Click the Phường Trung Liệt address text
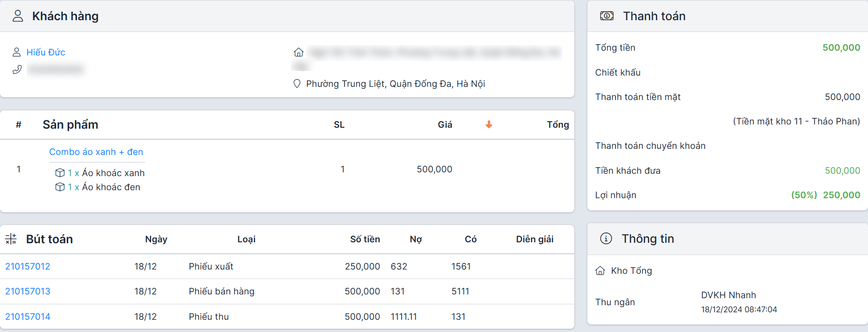Image resolution: width=868 pixels, height=332 pixels. 396,84
